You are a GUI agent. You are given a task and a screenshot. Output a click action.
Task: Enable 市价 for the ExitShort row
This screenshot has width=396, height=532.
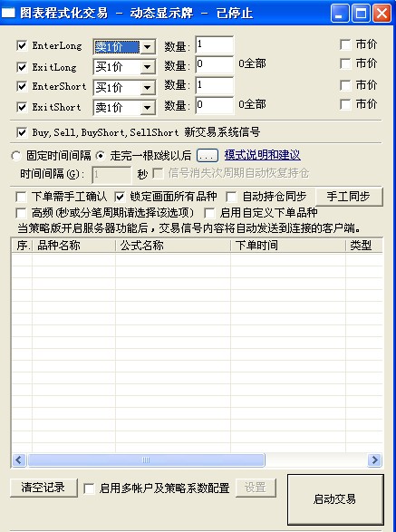pos(345,104)
